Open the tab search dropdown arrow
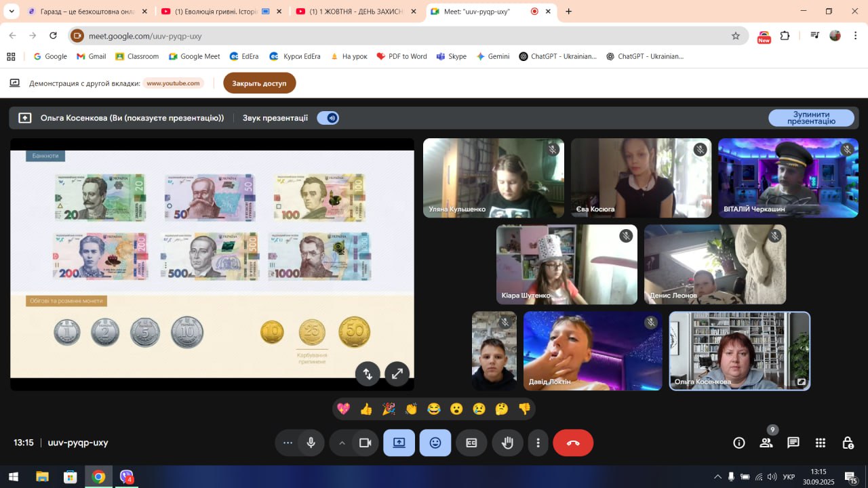 coord(11,12)
